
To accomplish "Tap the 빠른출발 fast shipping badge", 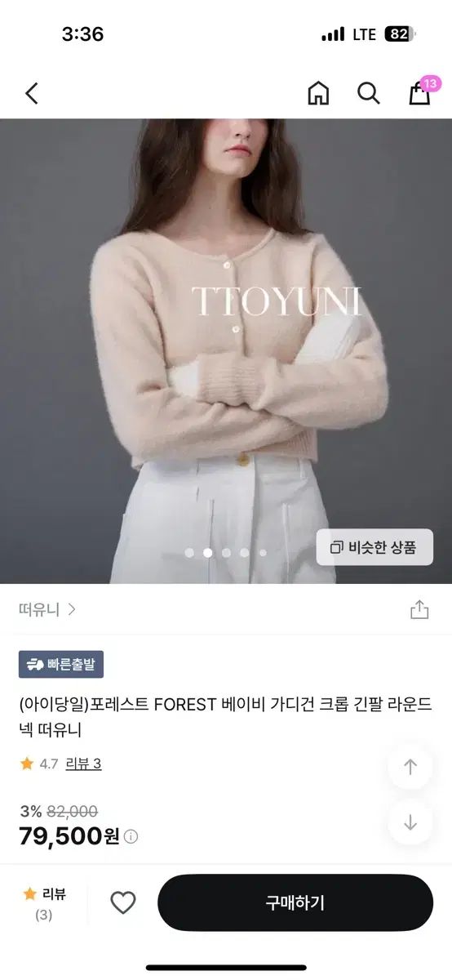I will [61, 664].
